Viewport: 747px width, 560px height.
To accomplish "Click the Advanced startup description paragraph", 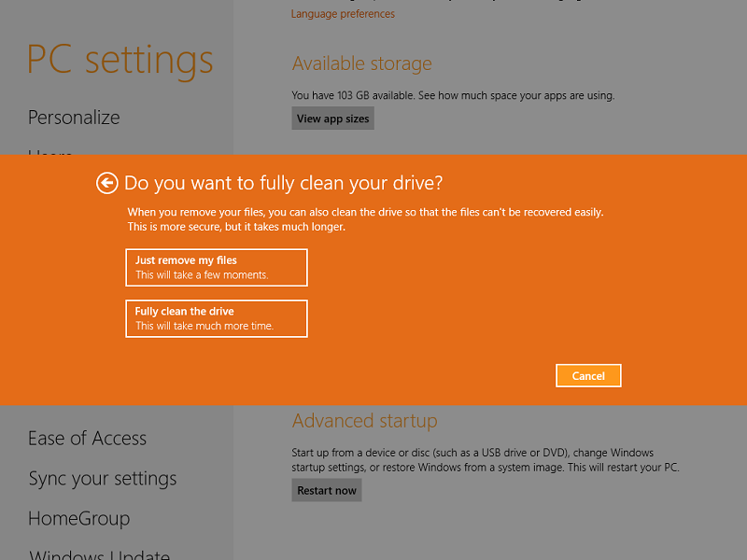I will [x=485, y=459].
